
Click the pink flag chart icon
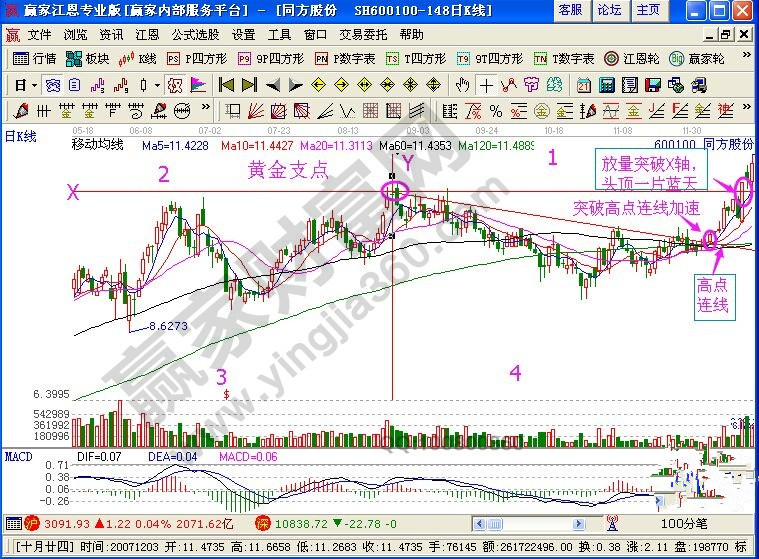[x=197, y=86]
